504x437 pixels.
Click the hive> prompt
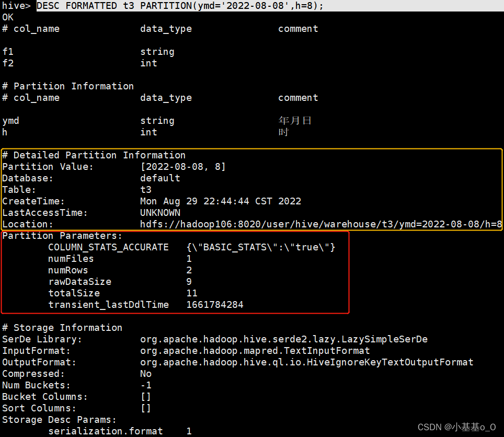[x=16, y=6]
